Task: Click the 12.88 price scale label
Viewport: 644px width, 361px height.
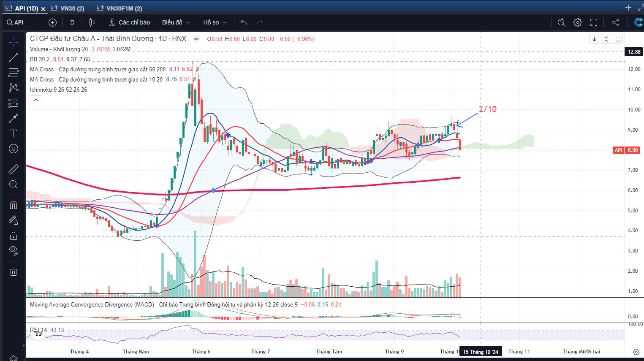Action: tap(634, 52)
